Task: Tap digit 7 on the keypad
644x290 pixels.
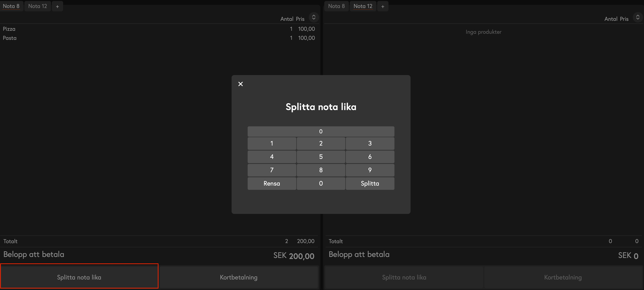Action: [272, 170]
